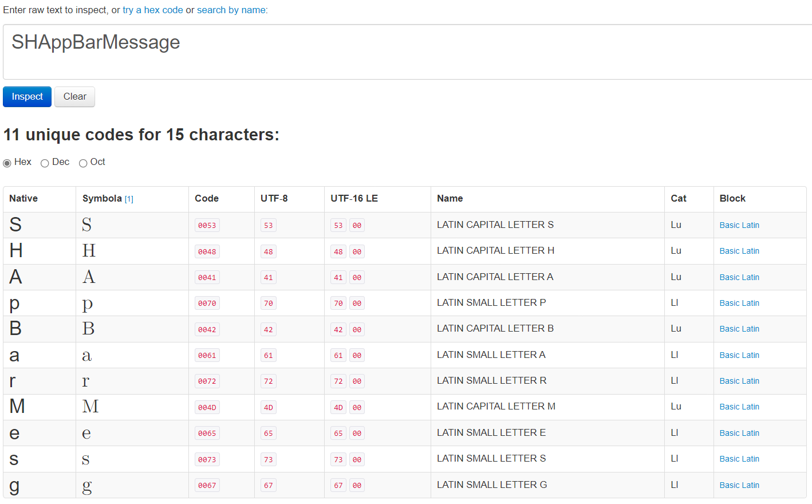Click code 0070 for small letter p
The width and height of the screenshot is (812, 504).
tap(207, 303)
